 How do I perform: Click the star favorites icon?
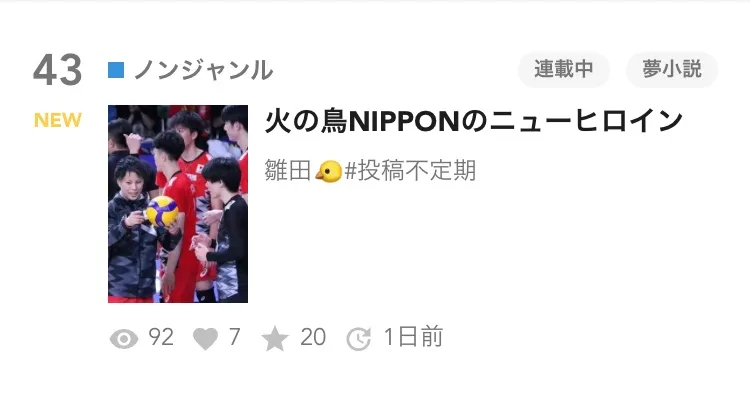pos(275,339)
